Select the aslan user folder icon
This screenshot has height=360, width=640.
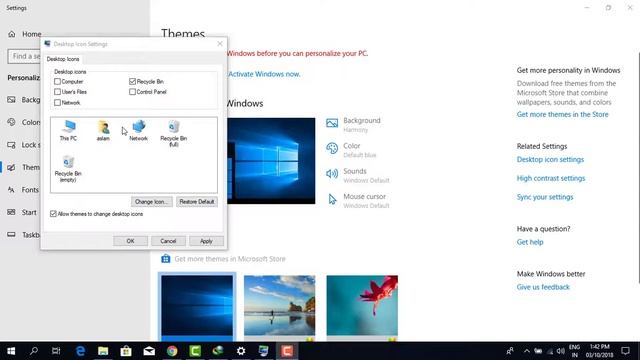tap(103, 131)
